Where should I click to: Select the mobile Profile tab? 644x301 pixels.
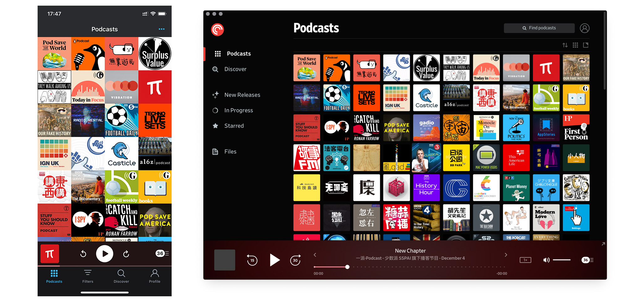pyautogui.click(x=155, y=276)
